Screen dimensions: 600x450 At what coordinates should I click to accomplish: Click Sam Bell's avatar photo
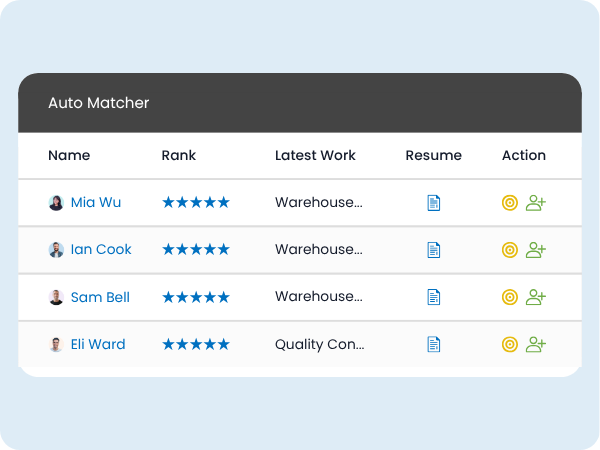point(56,297)
